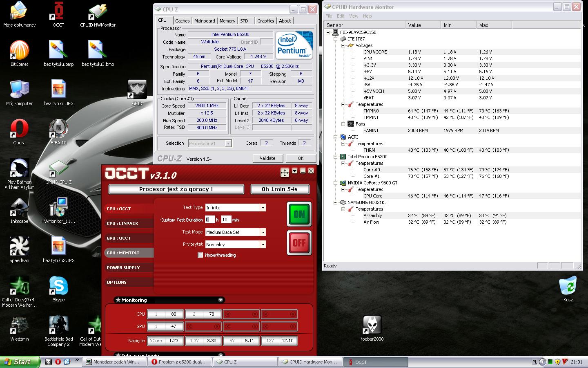Launch BitComet from the desktop
Viewport: 588px width, 368px height.
tap(19, 54)
